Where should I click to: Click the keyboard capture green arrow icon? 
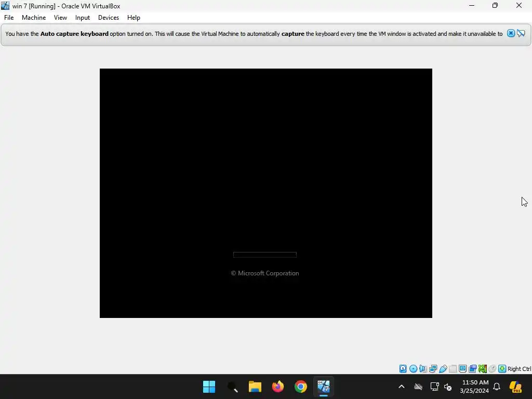[502, 368]
